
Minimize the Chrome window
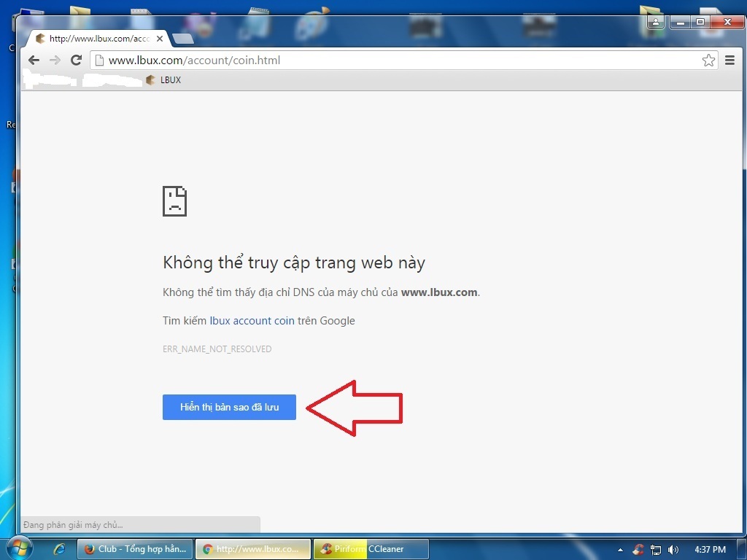[681, 22]
